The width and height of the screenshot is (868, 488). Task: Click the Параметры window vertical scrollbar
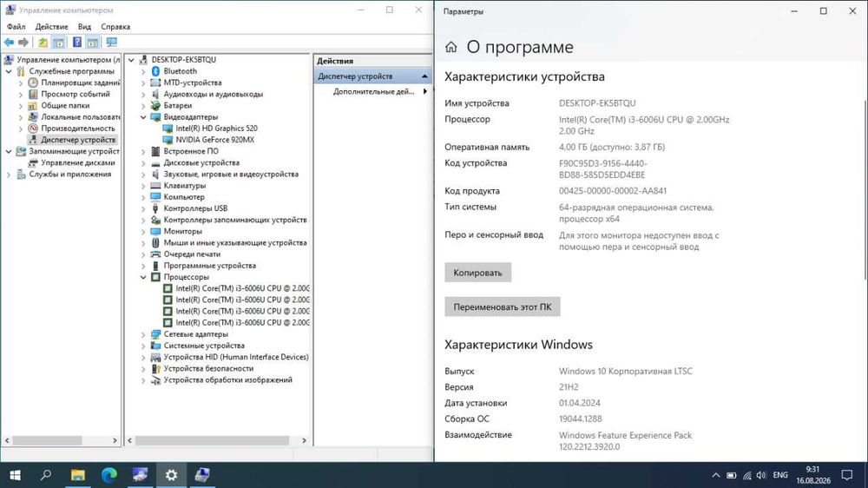pyautogui.click(x=865, y=188)
